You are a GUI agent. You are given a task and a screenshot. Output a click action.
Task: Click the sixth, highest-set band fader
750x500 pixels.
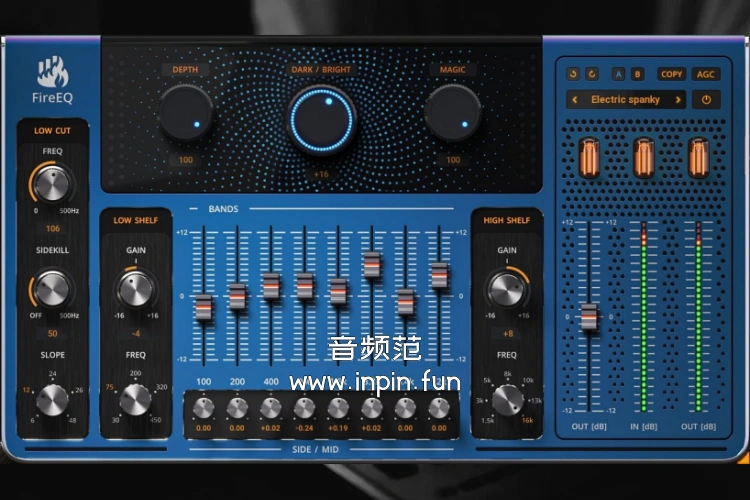(372, 265)
